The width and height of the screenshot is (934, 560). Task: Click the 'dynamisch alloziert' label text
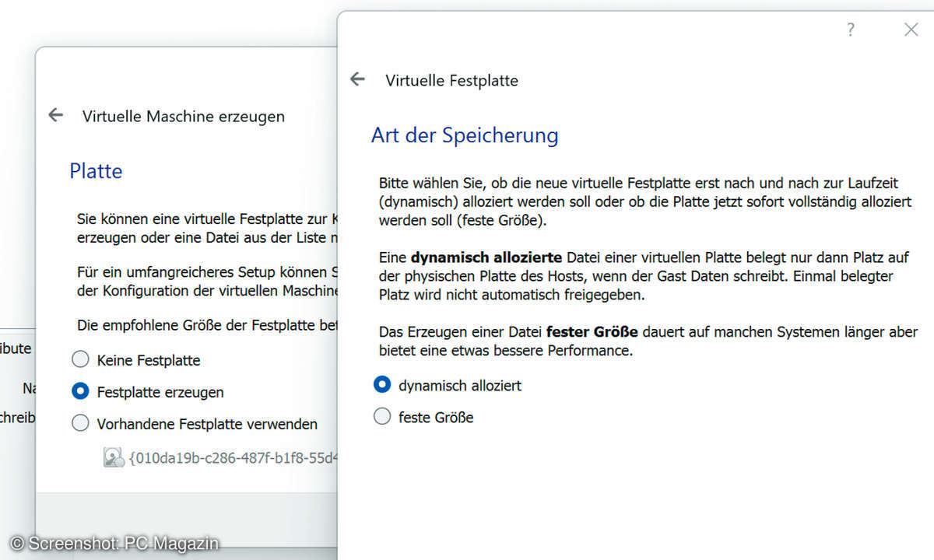click(x=460, y=386)
